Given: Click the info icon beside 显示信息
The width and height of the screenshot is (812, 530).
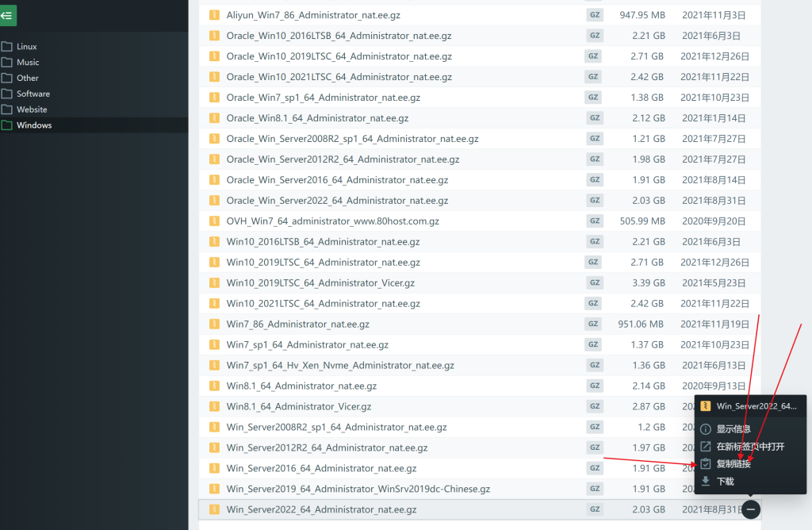Looking at the screenshot, I should tap(705, 429).
